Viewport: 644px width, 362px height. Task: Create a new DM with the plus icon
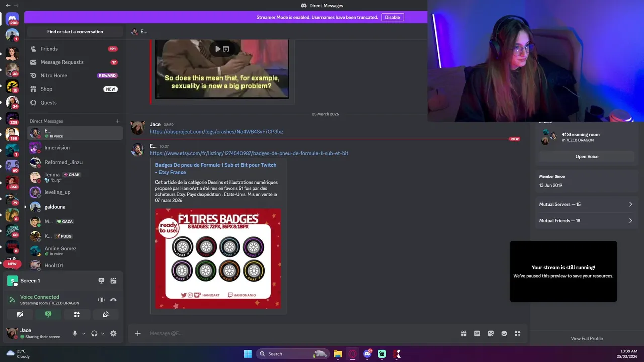tap(118, 121)
